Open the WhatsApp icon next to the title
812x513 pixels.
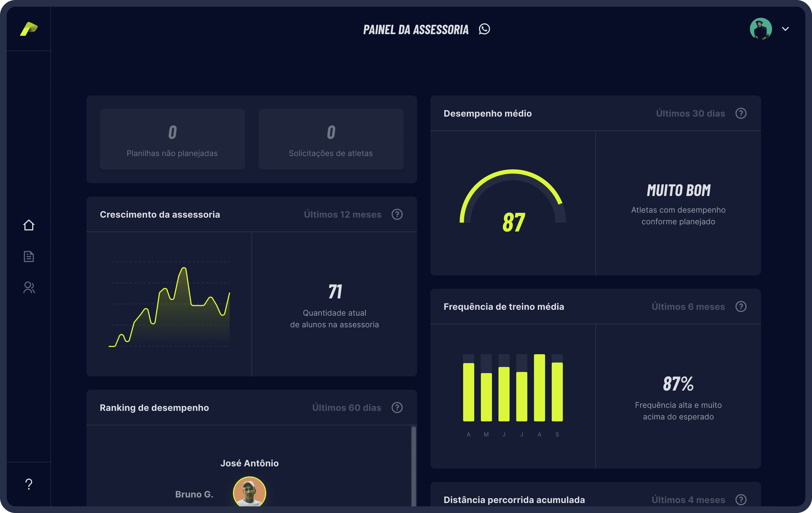coord(484,29)
